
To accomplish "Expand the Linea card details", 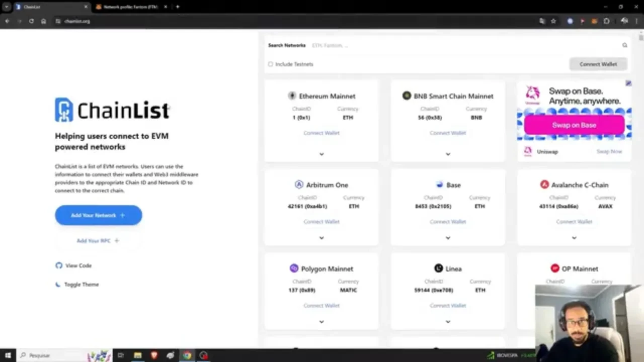I will [448, 322].
